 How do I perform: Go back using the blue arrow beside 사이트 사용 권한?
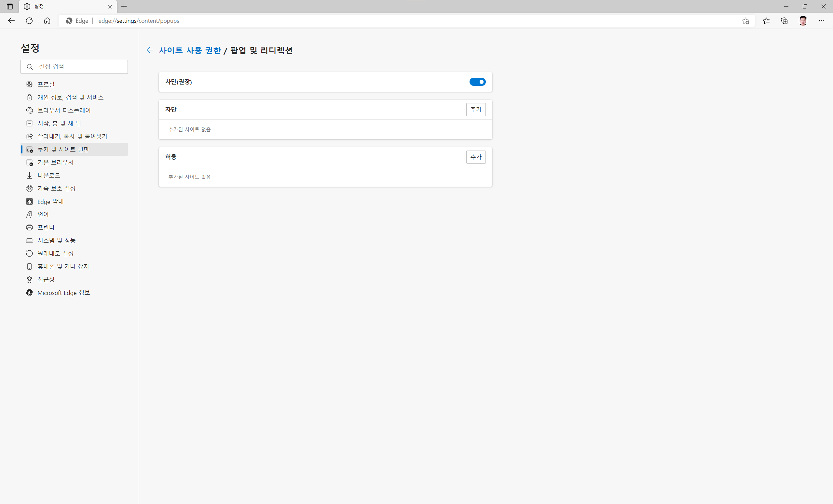[149, 50]
